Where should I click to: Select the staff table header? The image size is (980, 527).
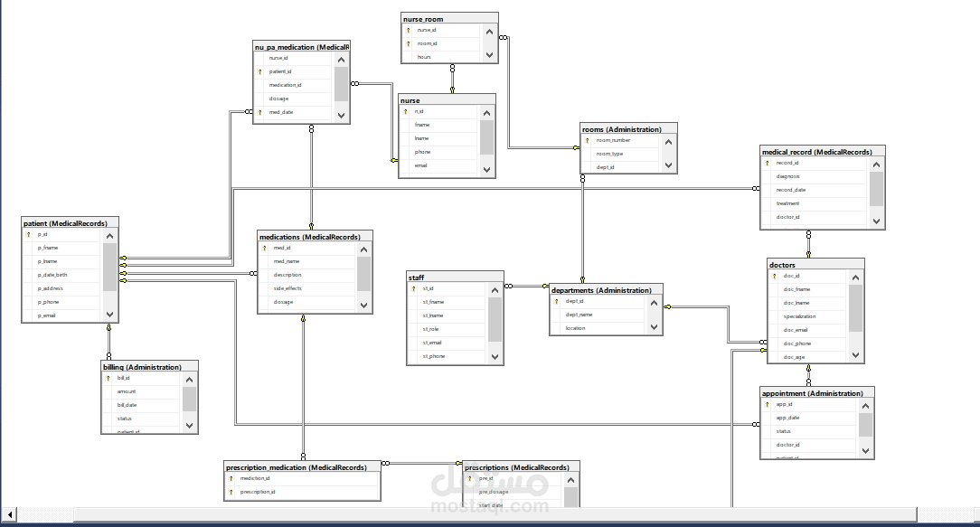tap(455, 278)
